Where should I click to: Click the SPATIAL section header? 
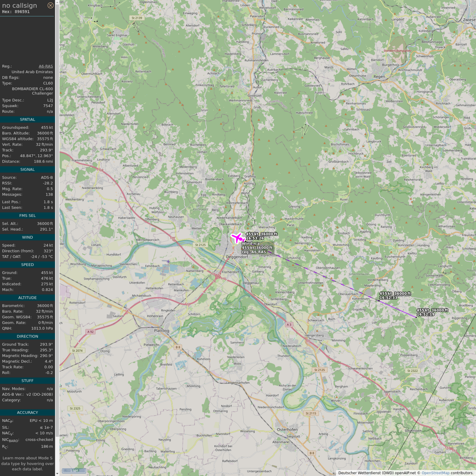coord(27,119)
